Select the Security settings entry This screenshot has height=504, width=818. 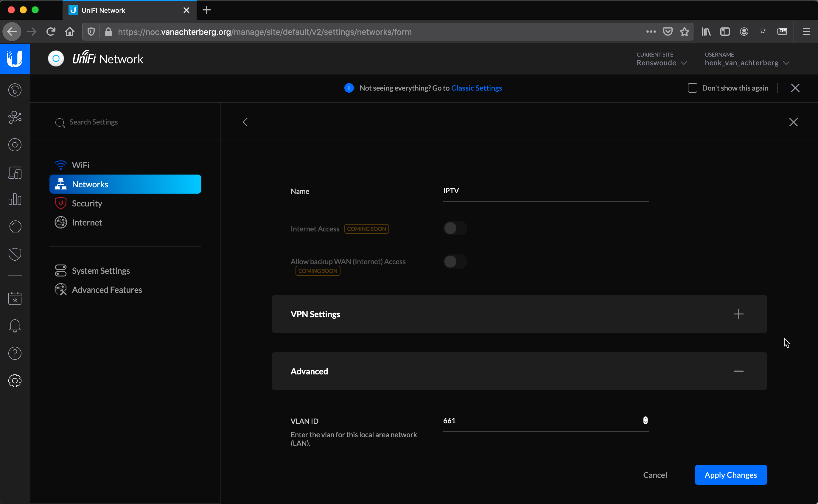coord(87,203)
